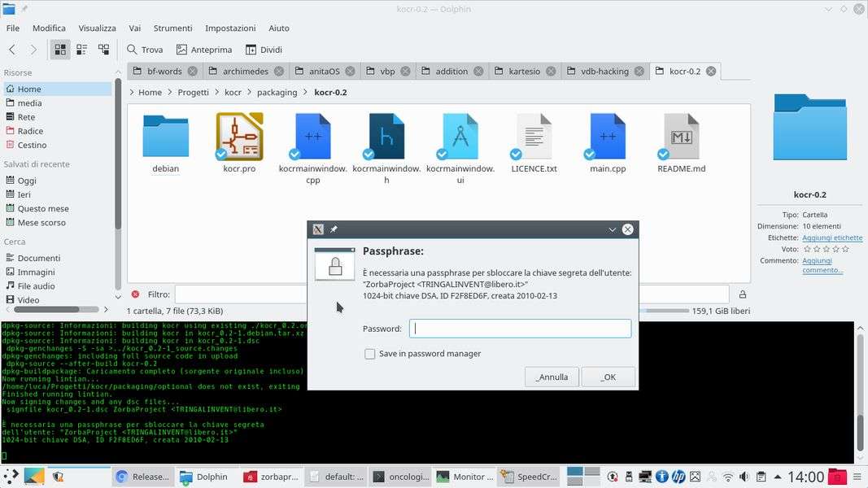Open the passphrase dialog window menu chevron
The height and width of the screenshot is (488, 868).
click(613, 230)
